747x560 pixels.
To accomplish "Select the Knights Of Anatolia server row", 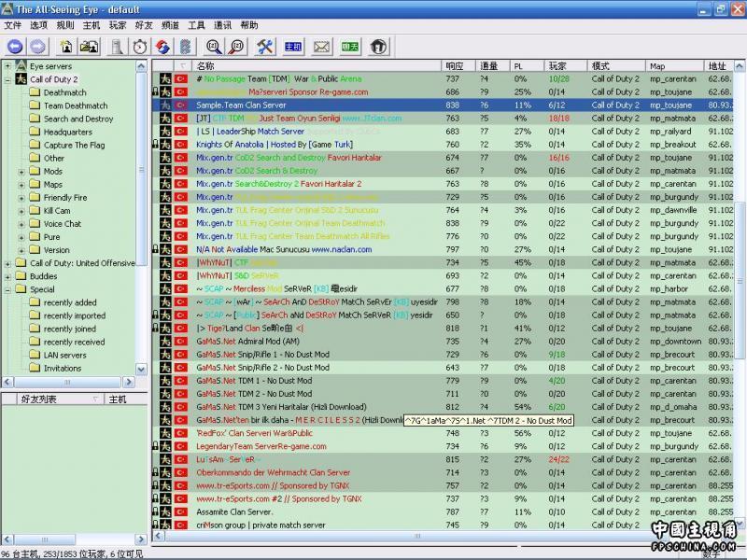I will coord(443,145).
